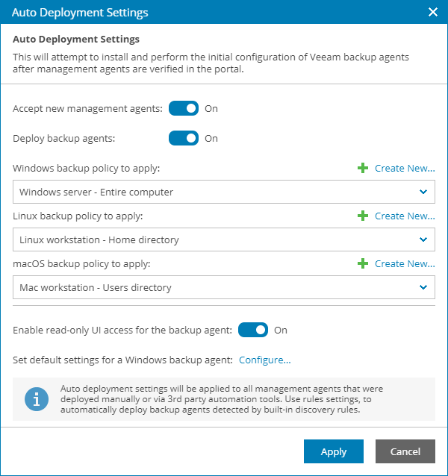Click the green plus icon for macOS policy
The width and height of the screenshot is (448, 476).
coord(363,263)
